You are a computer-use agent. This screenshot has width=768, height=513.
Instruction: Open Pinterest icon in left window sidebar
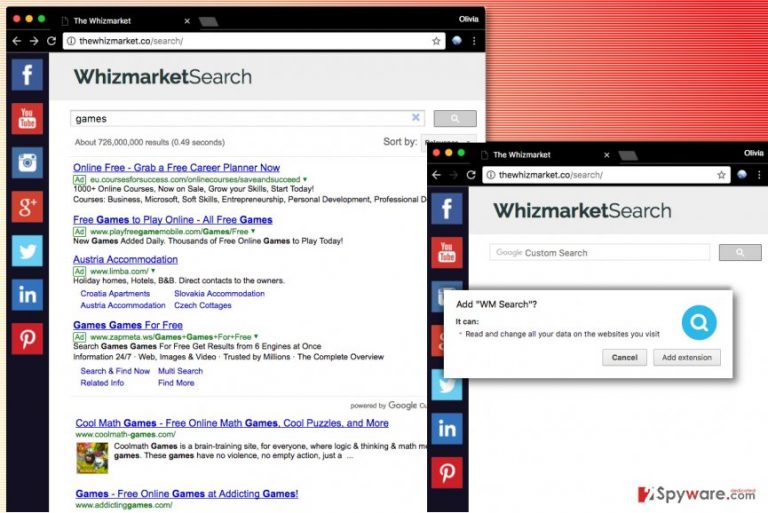pyautogui.click(x=27, y=339)
